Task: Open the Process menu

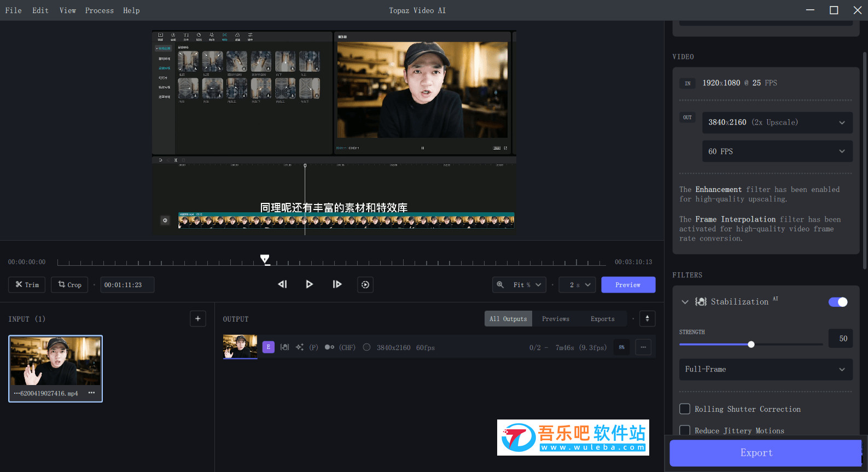Action: 100,10
